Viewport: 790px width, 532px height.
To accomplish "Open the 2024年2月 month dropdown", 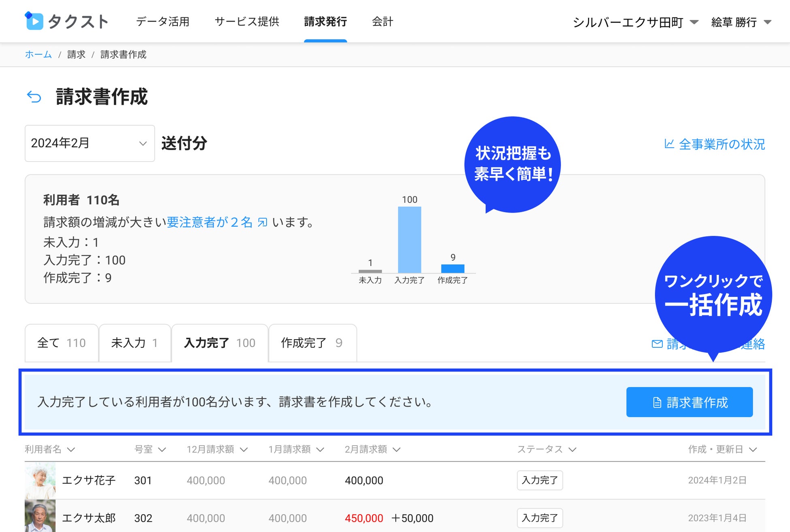I will [90, 143].
